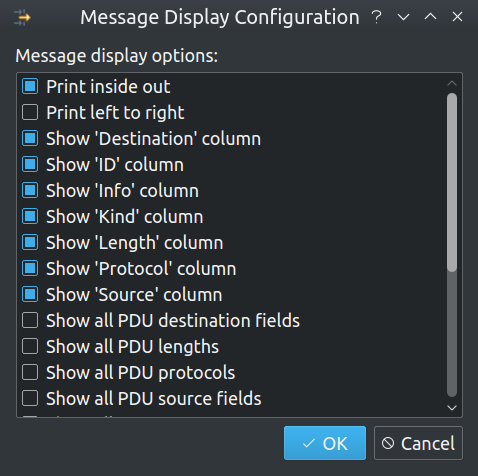Click the downward chevron in the title bar

[x=403, y=17]
